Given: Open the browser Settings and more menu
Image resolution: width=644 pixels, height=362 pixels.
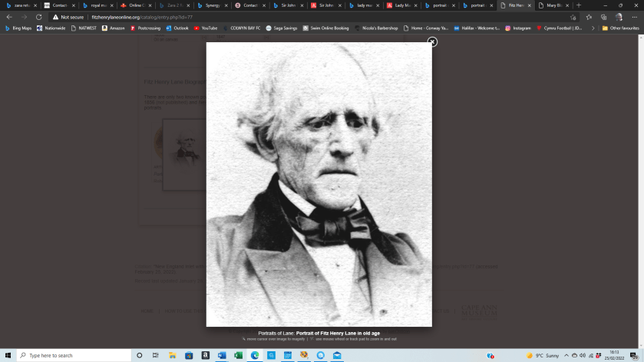Looking at the screenshot, I should click(633, 17).
